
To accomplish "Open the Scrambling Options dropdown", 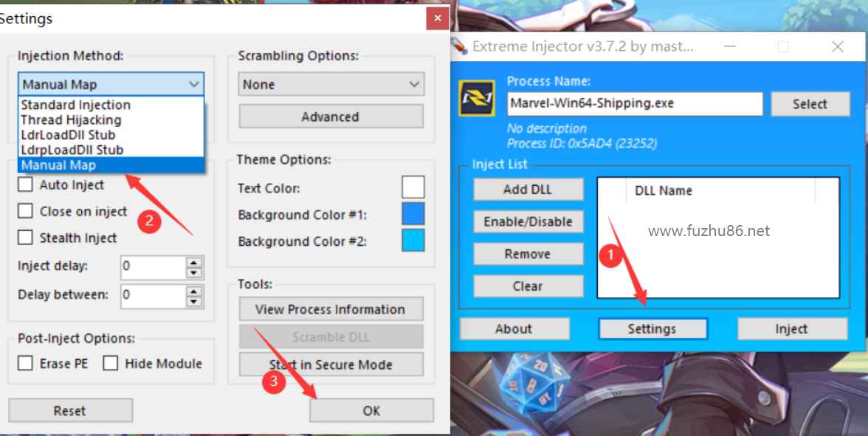I will point(331,84).
